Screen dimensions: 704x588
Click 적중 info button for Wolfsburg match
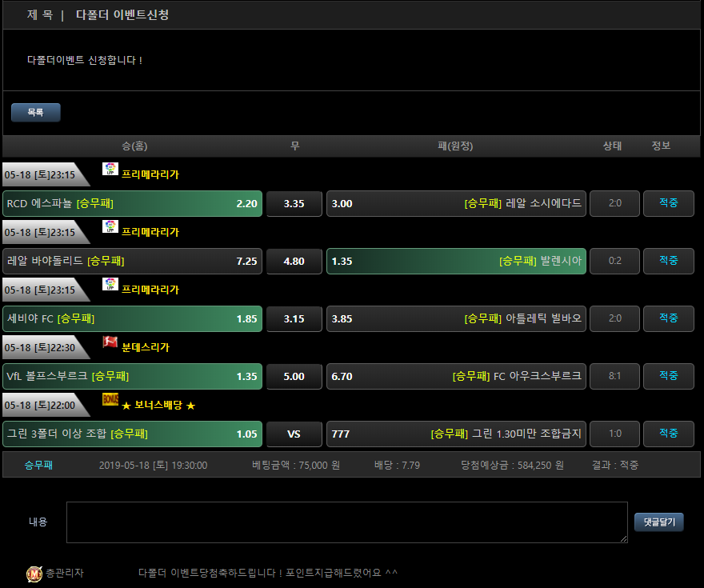(668, 377)
